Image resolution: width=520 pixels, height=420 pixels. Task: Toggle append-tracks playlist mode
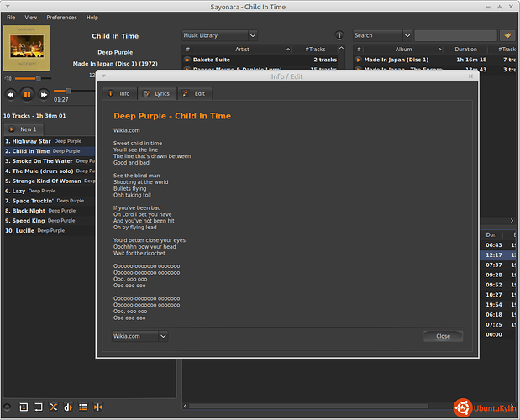click(x=83, y=407)
